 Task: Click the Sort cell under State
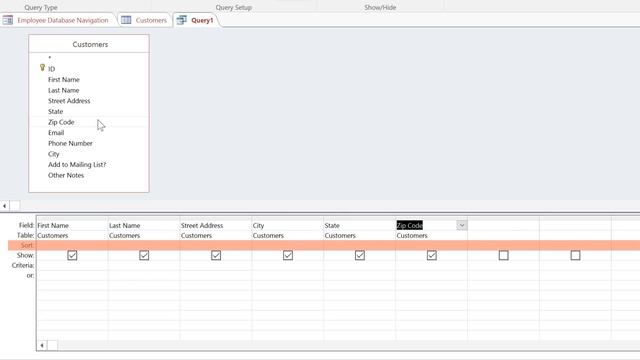[x=359, y=245]
